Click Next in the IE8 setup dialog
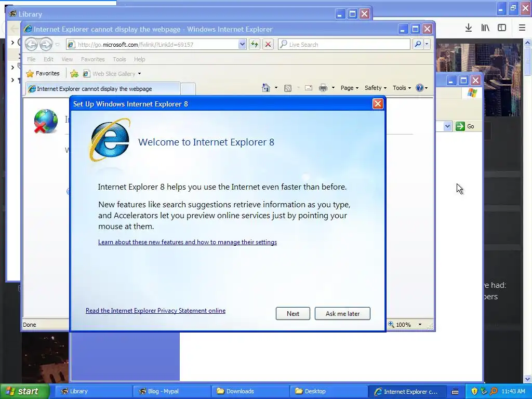532x399 pixels. (293, 313)
